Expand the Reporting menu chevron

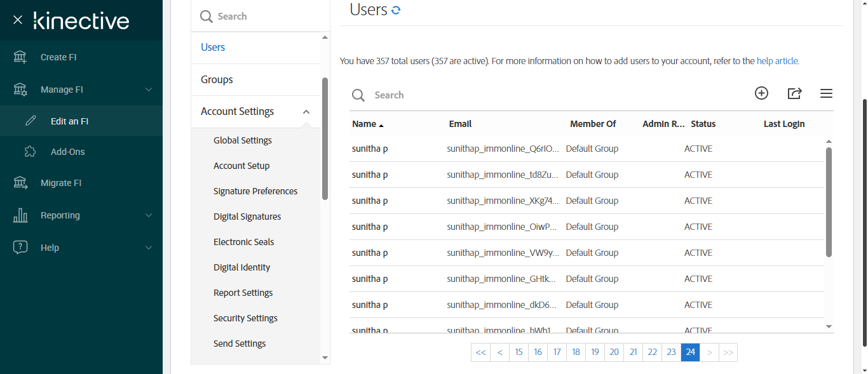149,215
